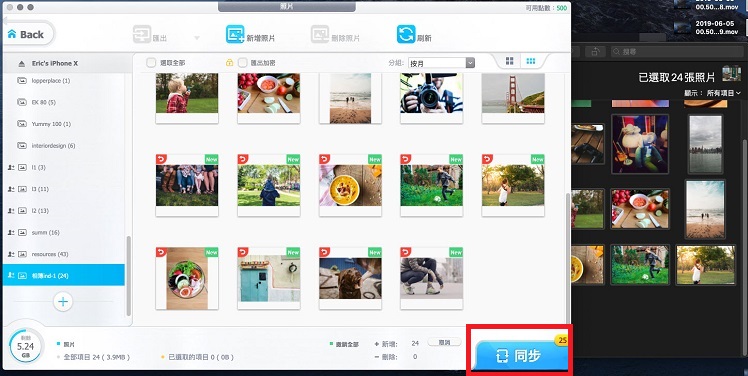Click the plus button to add an album
748x376 pixels.
tap(63, 302)
